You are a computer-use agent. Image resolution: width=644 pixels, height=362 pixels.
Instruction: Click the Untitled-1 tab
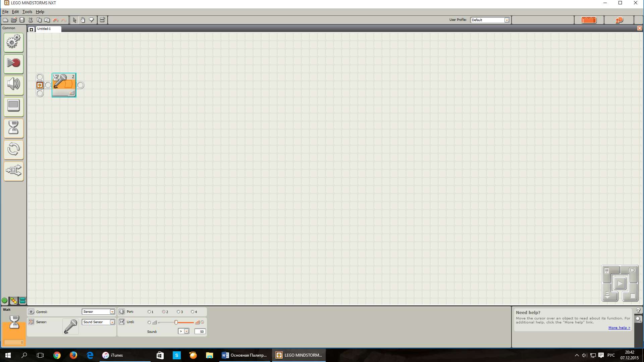point(44,29)
